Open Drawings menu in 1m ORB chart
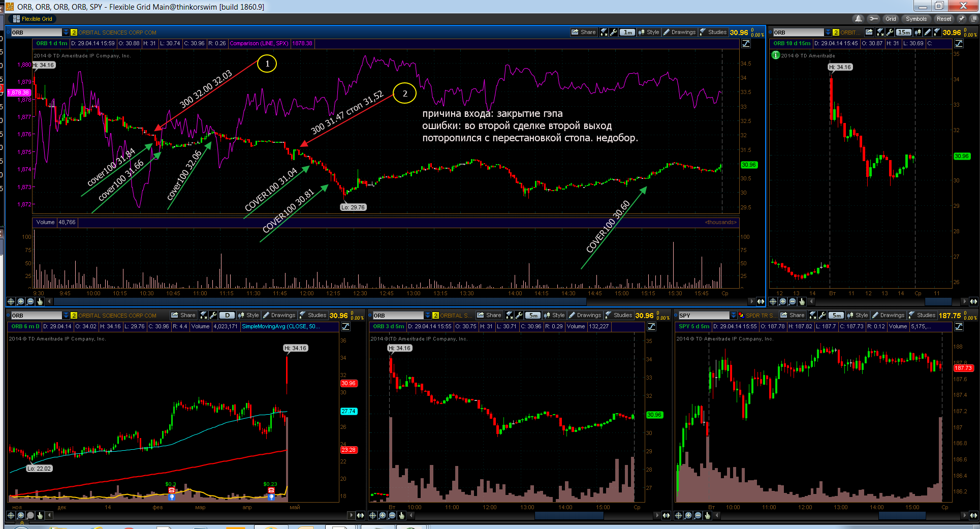Viewport: 980px width, 529px height. (x=680, y=32)
